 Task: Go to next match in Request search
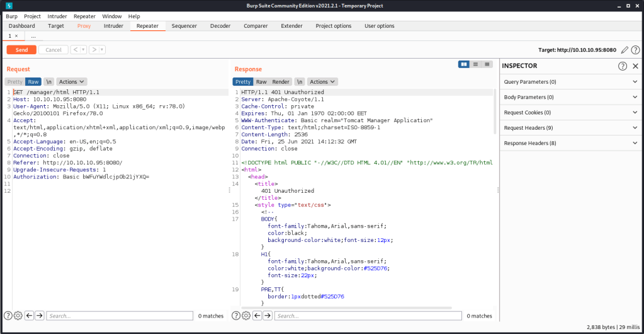click(39, 316)
